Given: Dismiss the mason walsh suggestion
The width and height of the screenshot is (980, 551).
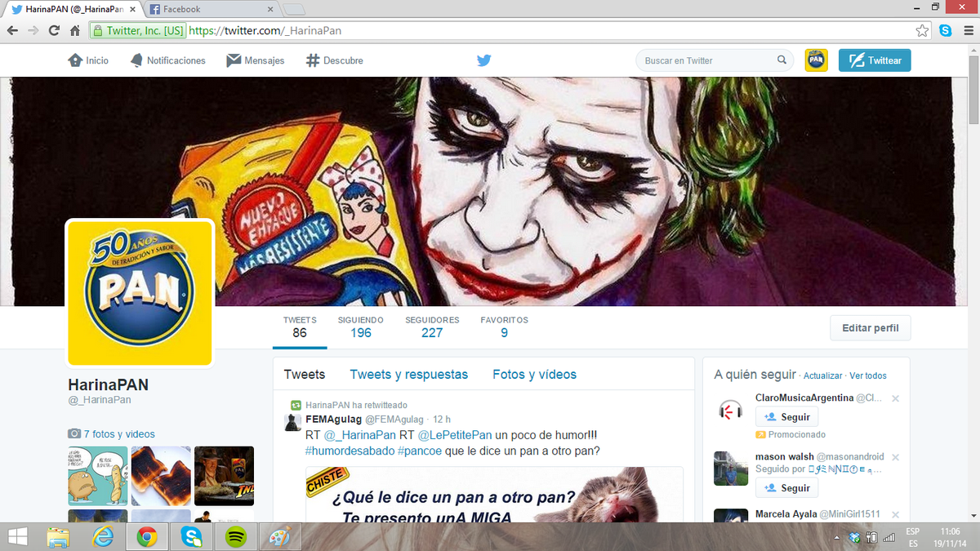Looking at the screenshot, I should pos(895,458).
